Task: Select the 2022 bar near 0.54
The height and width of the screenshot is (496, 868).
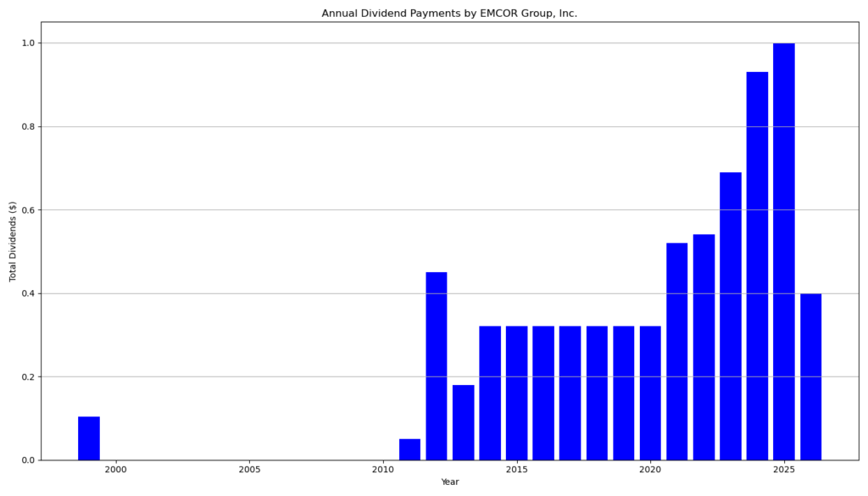Action: (x=704, y=347)
